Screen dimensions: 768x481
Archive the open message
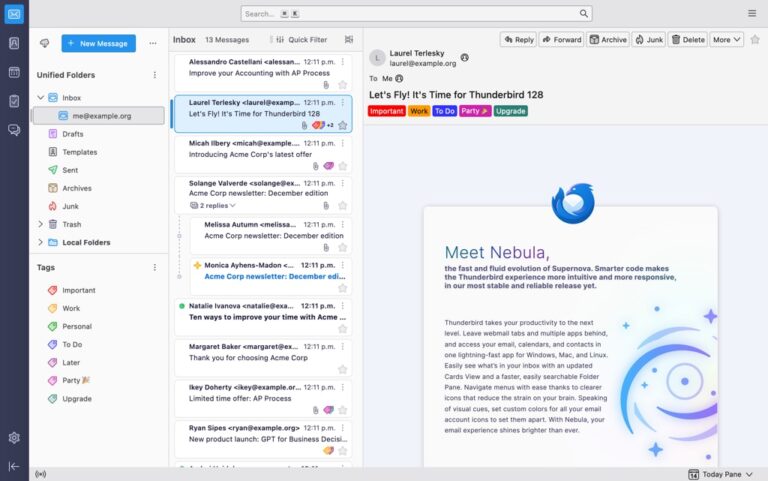click(x=608, y=40)
